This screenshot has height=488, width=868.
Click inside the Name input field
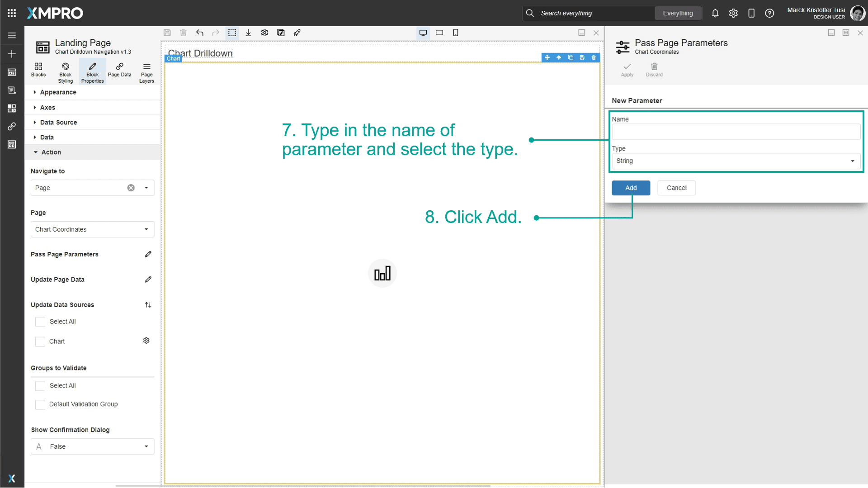736,132
